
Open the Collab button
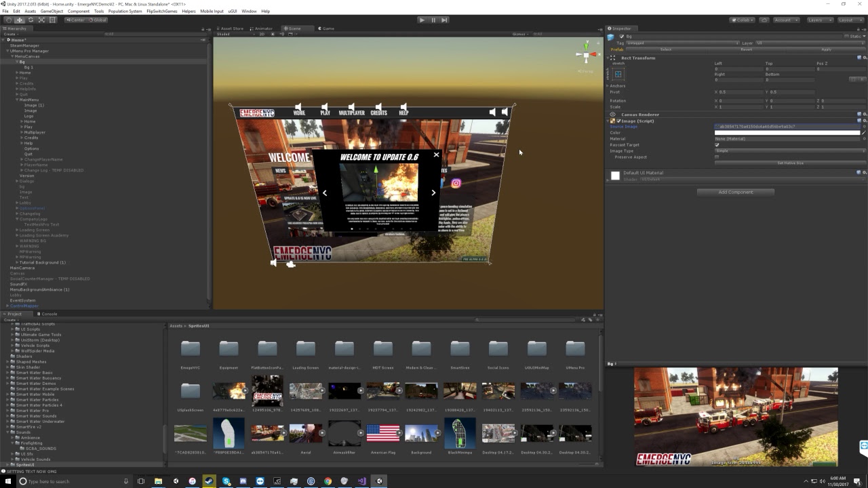click(743, 20)
